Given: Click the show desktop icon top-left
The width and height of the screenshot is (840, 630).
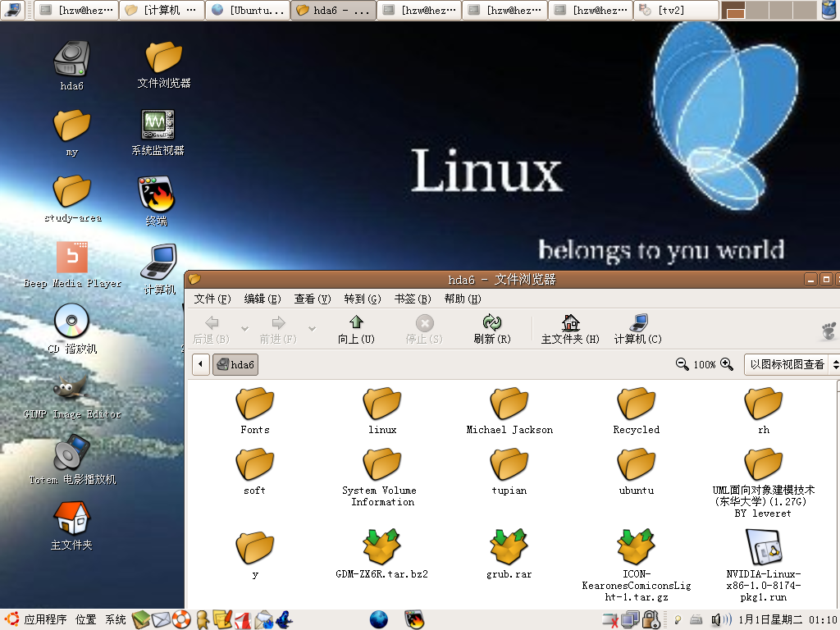Looking at the screenshot, I should click(12, 10).
